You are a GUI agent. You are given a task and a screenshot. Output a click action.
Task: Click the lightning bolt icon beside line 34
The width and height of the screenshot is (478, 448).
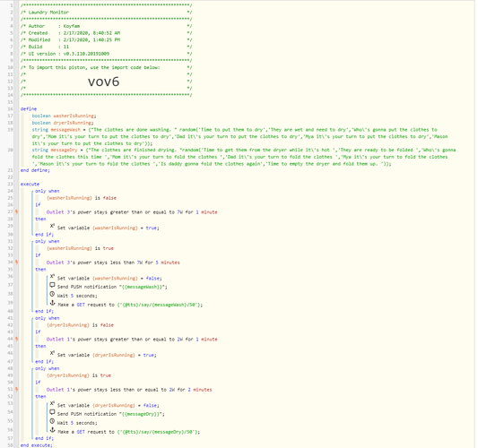click(17, 262)
